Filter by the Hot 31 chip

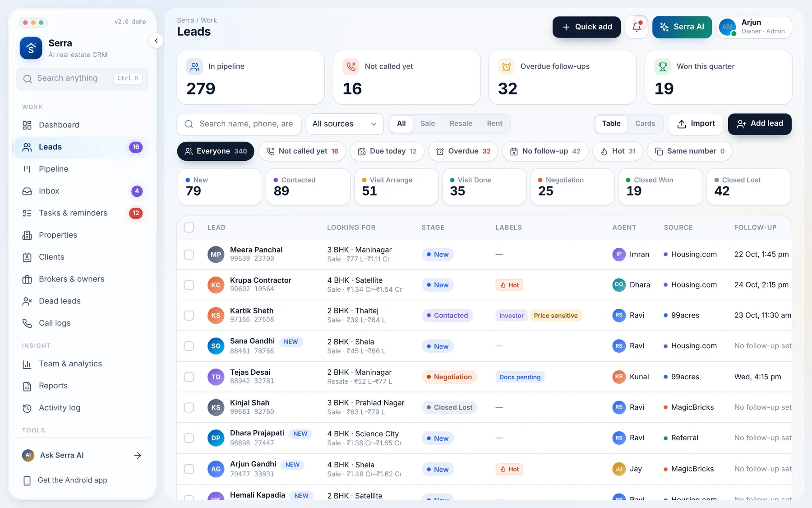point(618,151)
